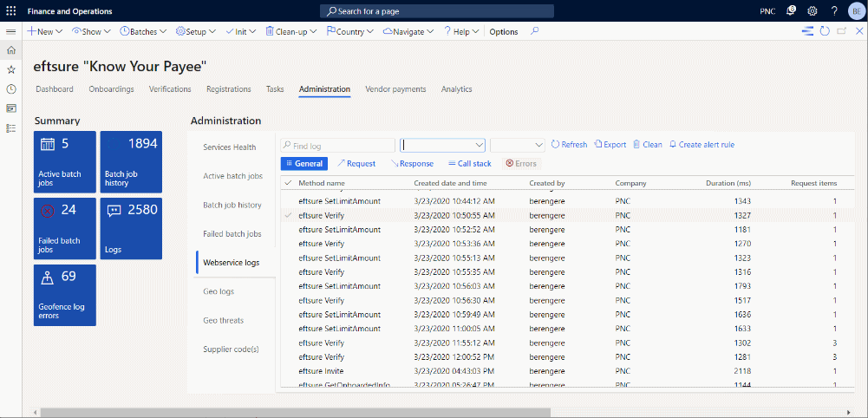
Task: Select eftsure Invite log row
Action: pyautogui.click(x=567, y=371)
